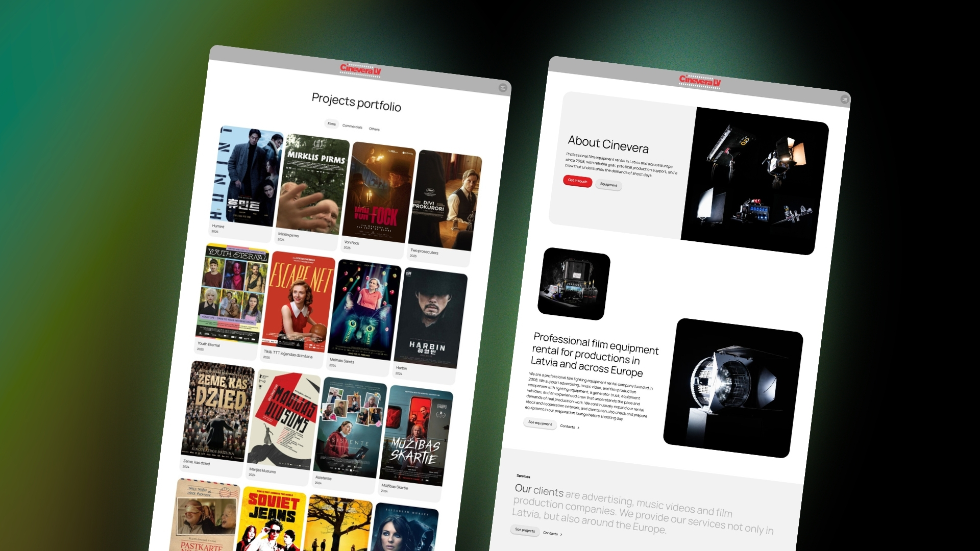Image resolution: width=980 pixels, height=551 pixels.
Task: Click the CineveraLV logo on the About Cinevera page
Action: 700,81
